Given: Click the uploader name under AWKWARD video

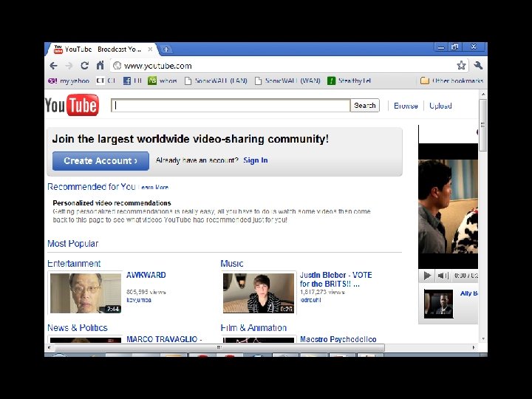Looking at the screenshot, I should 139,300.
